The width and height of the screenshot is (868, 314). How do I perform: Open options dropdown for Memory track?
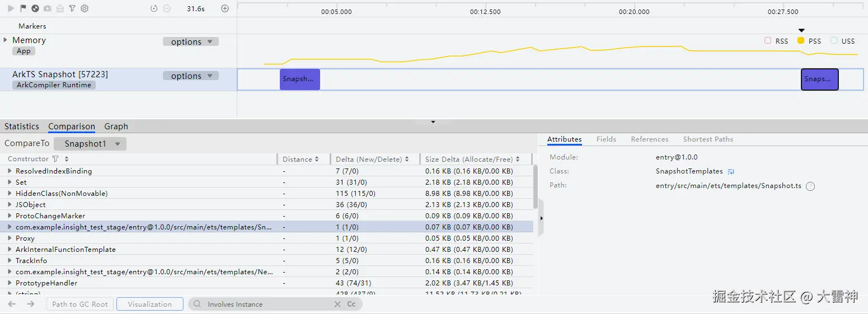click(x=191, y=42)
